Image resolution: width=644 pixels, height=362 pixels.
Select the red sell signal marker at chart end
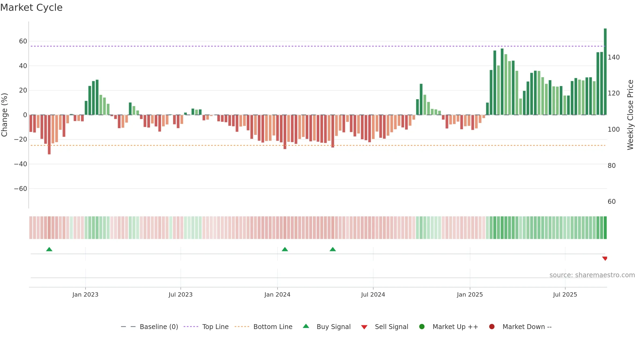coord(605,258)
